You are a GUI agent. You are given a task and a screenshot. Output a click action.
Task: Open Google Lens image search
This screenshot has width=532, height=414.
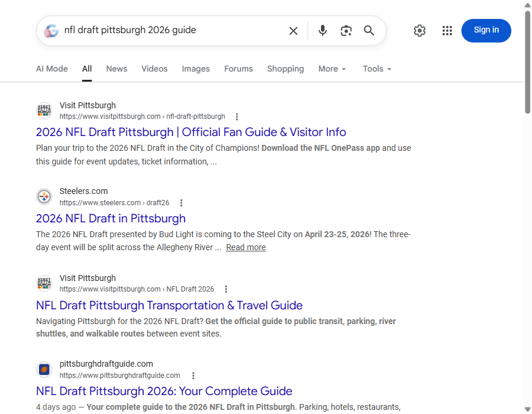point(346,30)
